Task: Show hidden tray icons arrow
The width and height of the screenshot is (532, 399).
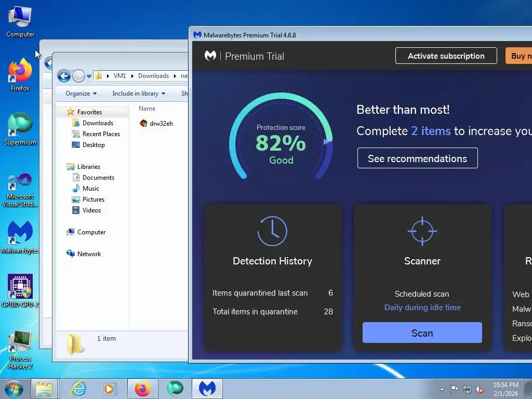Action: pos(442,389)
